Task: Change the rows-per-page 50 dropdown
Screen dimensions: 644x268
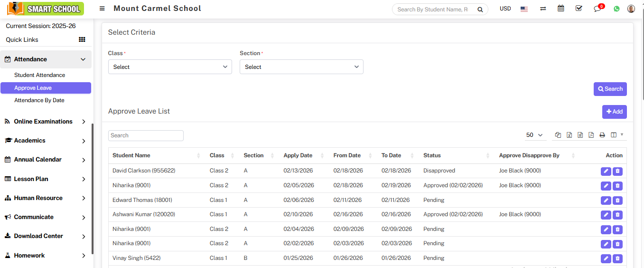Action: (534, 135)
